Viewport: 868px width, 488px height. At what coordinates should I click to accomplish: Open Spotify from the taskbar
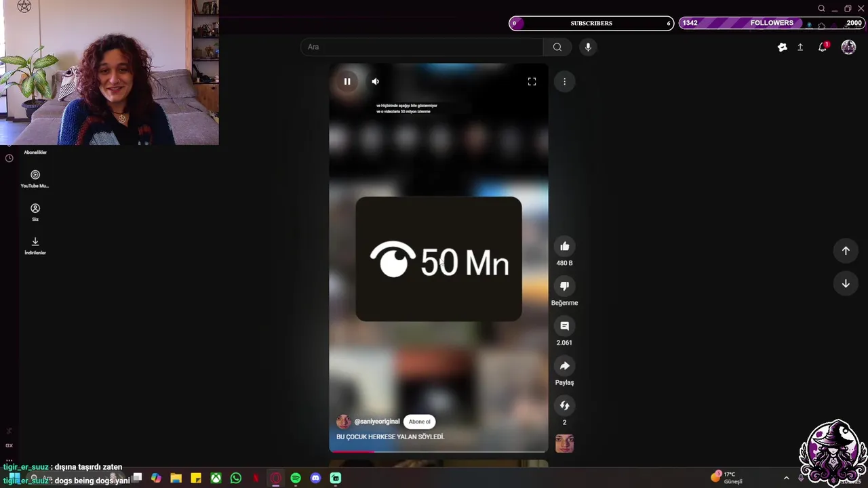(x=296, y=479)
